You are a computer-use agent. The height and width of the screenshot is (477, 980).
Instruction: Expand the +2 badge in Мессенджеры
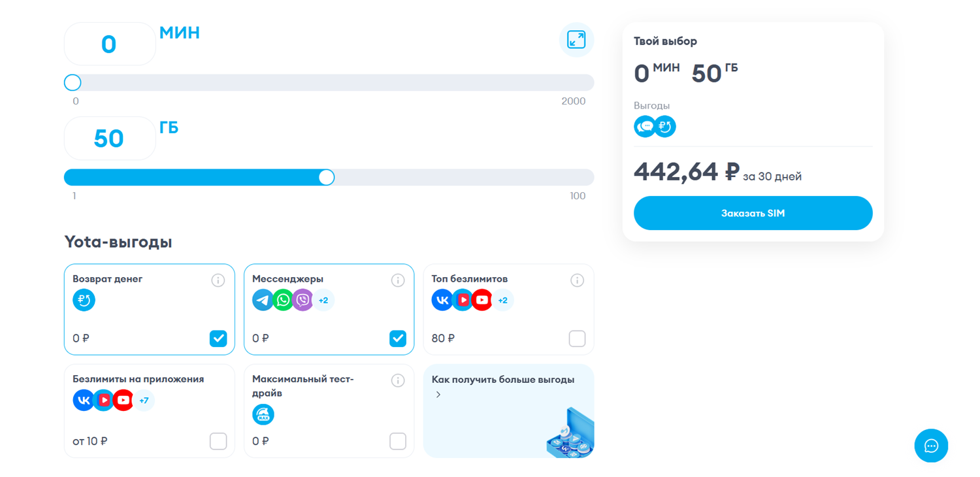pyautogui.click(x=323, y=301)
